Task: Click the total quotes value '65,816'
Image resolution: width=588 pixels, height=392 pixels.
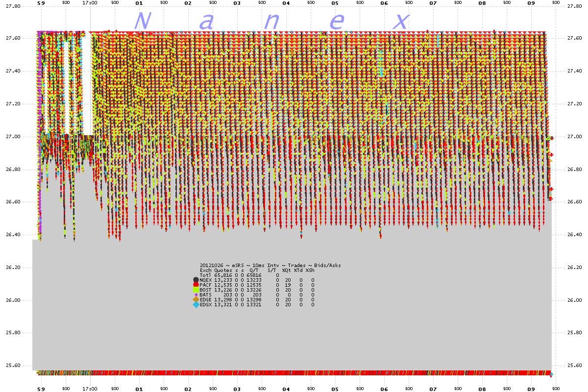Action: [x=223, y=275]
